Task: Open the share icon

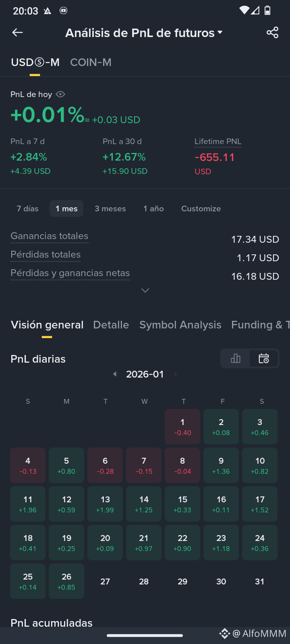Action: [x=273, y=33]
